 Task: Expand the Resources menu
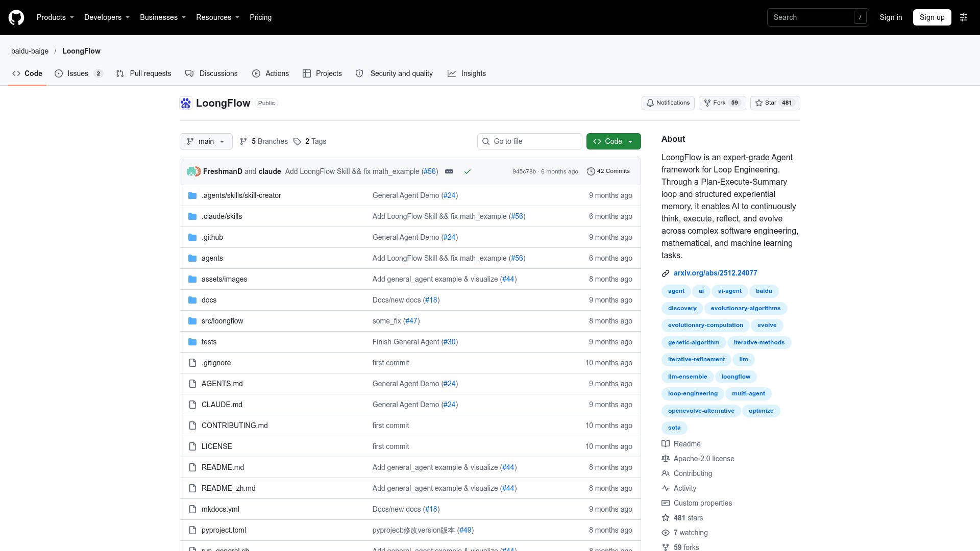point(217,17)
